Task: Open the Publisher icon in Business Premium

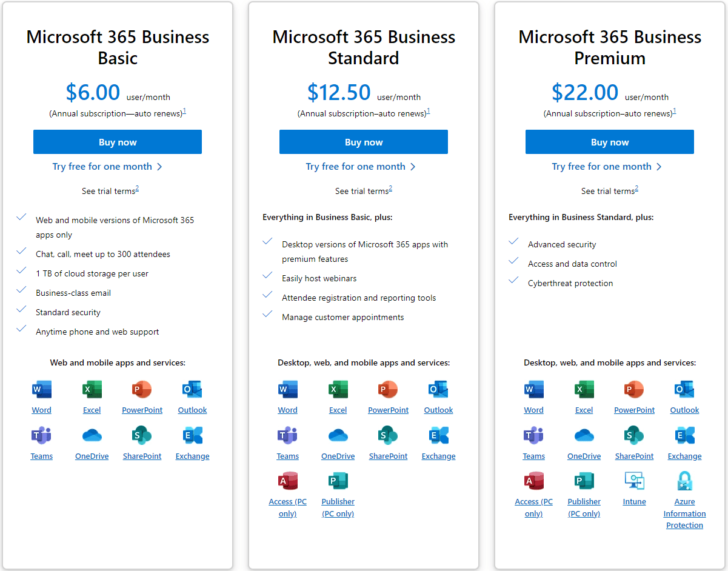Action: click(584, 481)
